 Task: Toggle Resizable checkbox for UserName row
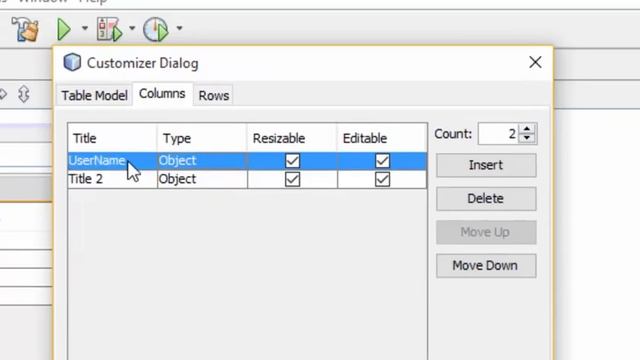tap(292, 161)
